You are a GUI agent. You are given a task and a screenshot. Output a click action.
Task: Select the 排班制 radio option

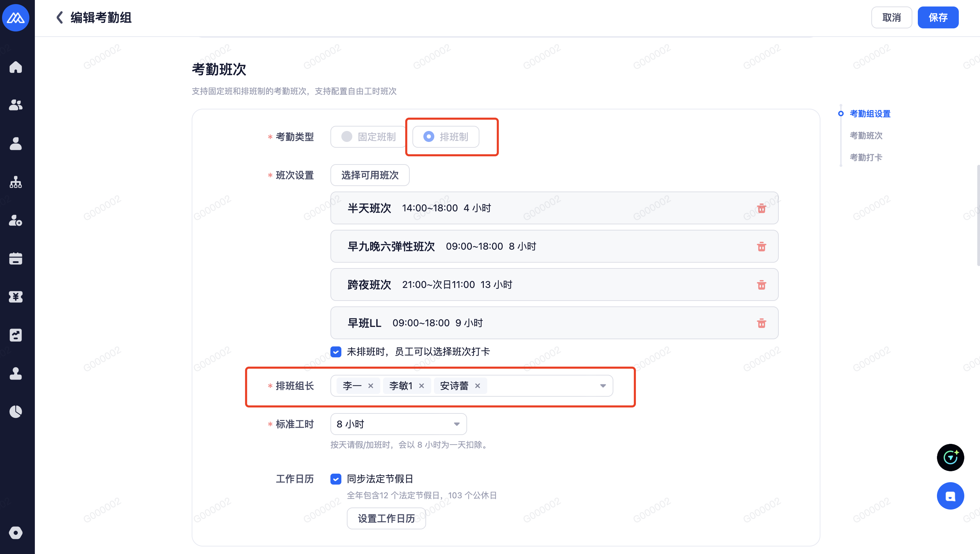(x=446, y=137)
